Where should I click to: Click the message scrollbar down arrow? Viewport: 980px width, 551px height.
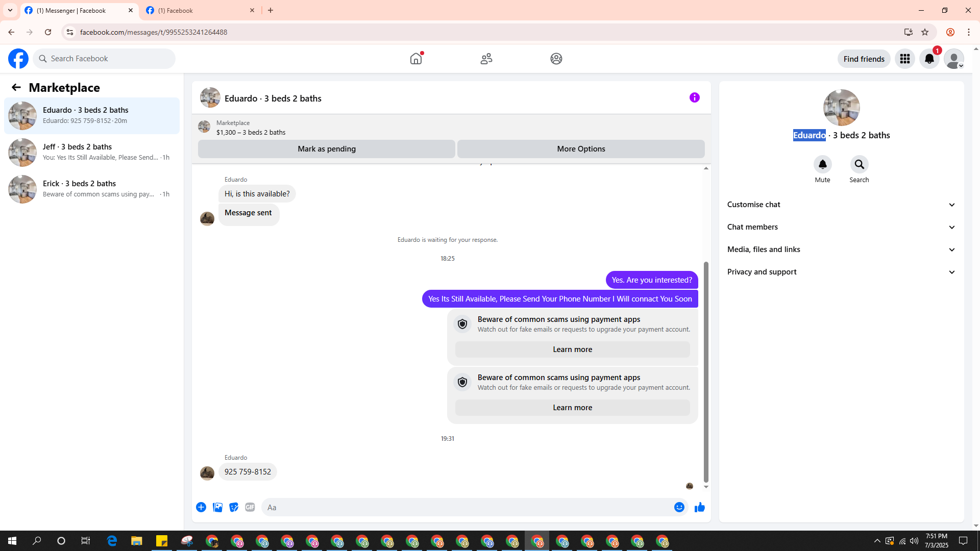pos(706,487)
